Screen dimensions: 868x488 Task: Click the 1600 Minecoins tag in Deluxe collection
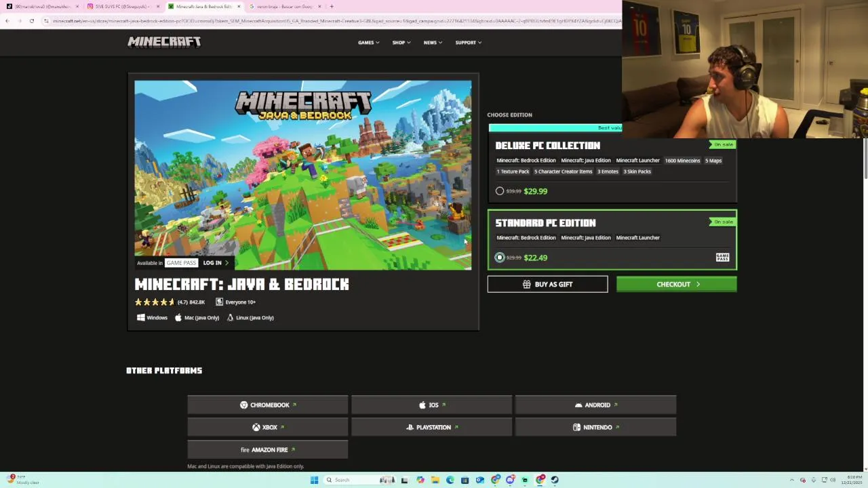[682, 161]
